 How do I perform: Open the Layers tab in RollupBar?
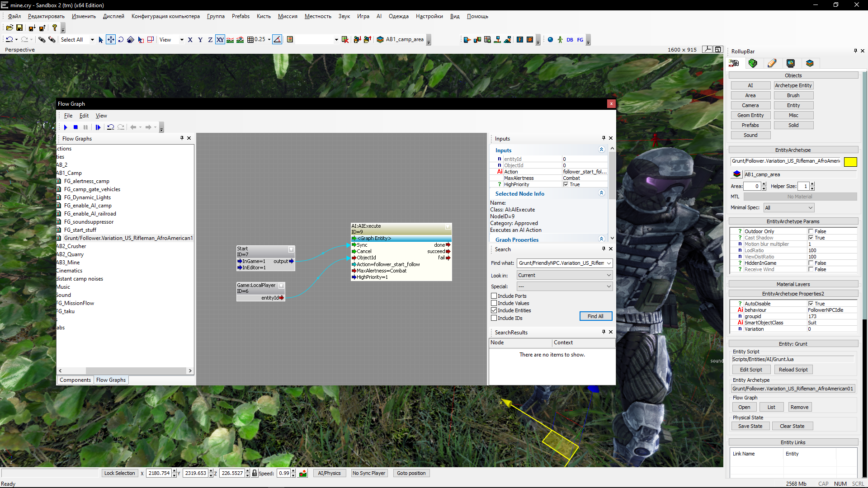click(x=810, y=63)
